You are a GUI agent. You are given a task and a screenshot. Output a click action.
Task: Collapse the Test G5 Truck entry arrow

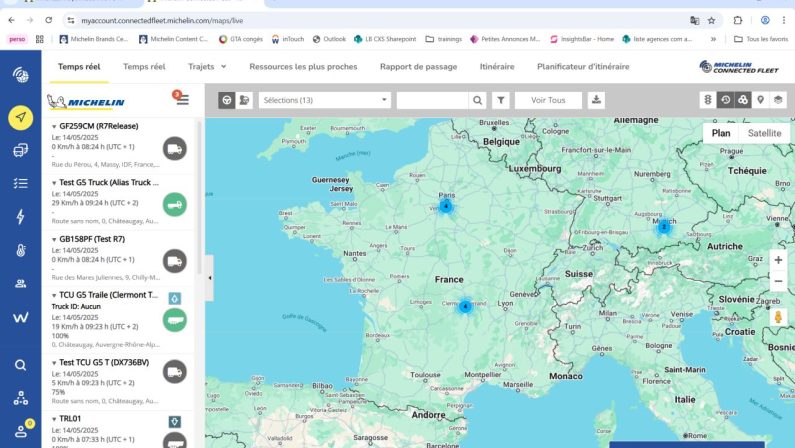(x=54, y=183)
